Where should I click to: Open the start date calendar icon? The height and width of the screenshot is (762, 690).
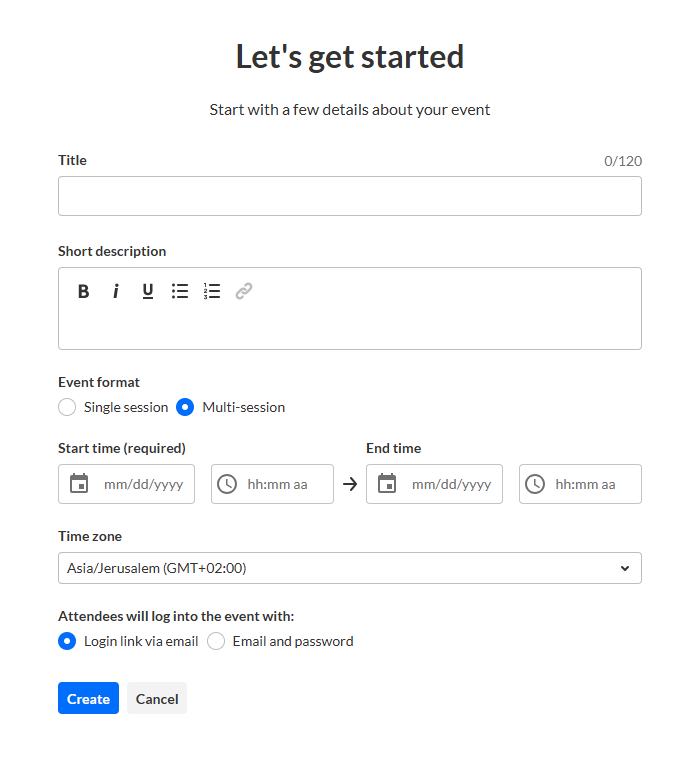(80, 484)
